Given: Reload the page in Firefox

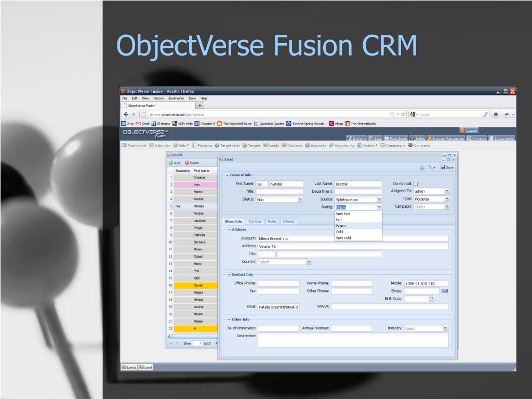Looking at the screenshot, I should point(403,115).
